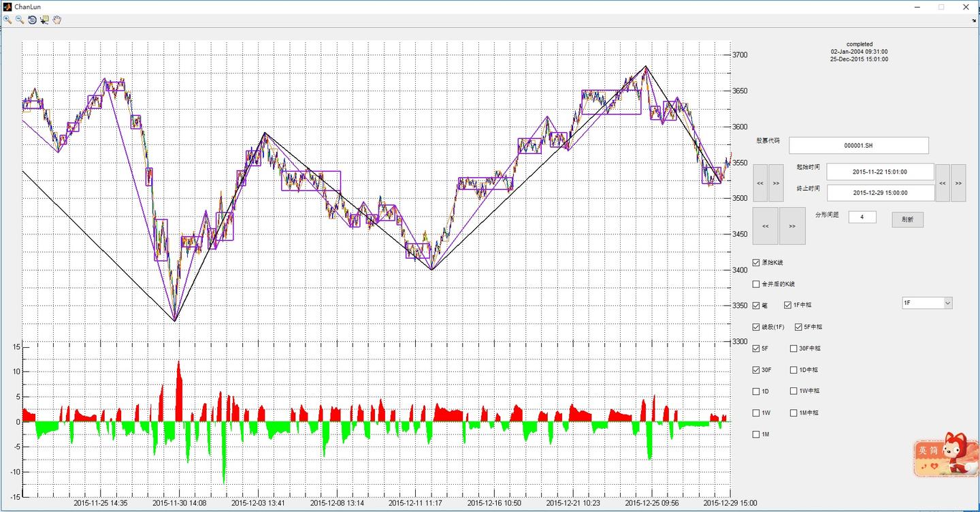Uncheck the 1F中枢 checkbox
This screenshot has height=512, width=980.
click(x=788, y=306)
